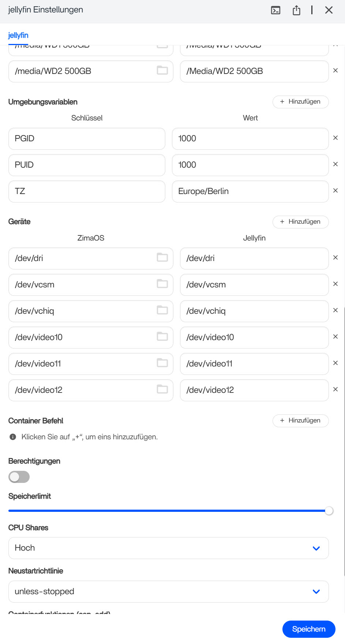Toggle the Berechtigungen switch
Screen dimensions: 345x644
[x=19, y=477]
